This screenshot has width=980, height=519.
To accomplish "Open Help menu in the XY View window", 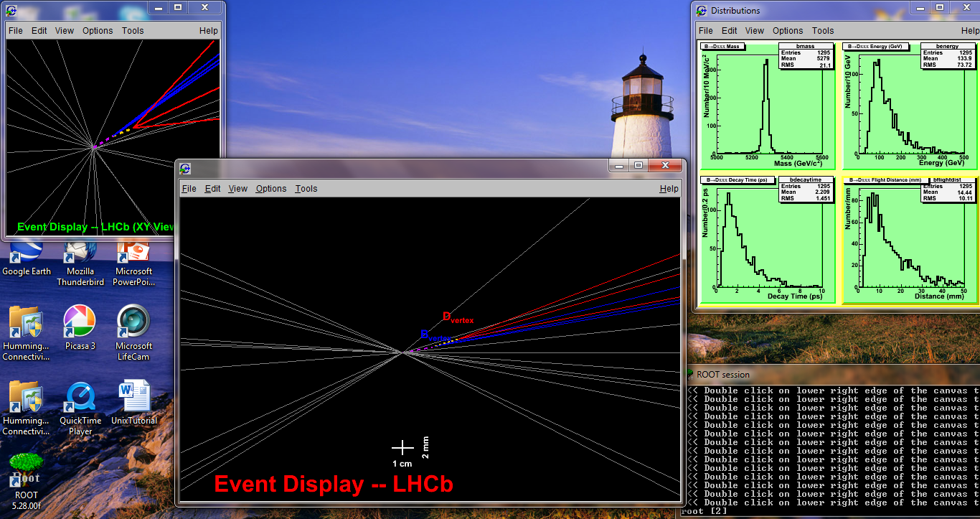I will click(209, 31).
